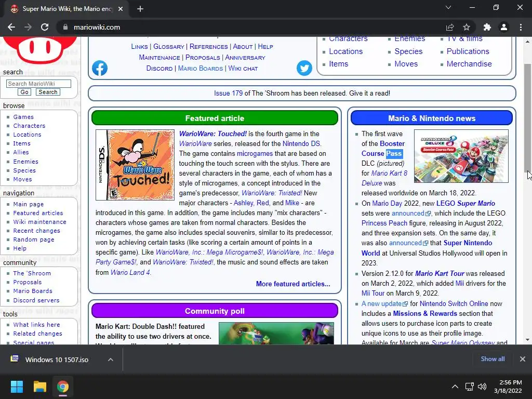Click the Wiki chat link
The image size is (532, 399).
click(x=243, y=68)
